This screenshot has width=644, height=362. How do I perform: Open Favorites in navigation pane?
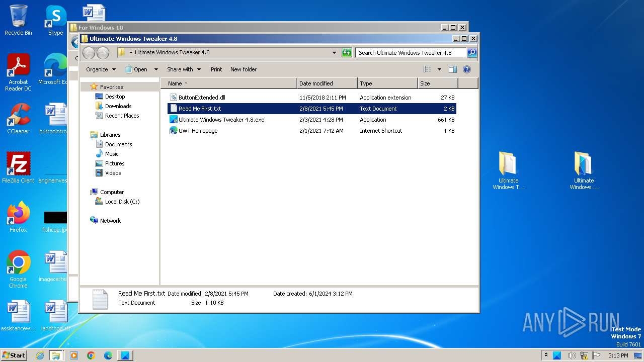[x=111, y=87]
